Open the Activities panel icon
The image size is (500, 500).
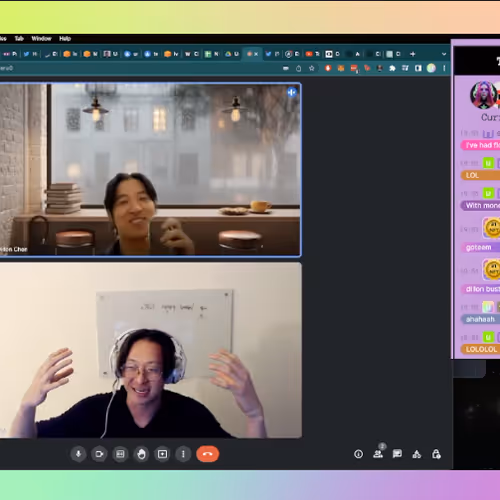[x=417, y=454]
